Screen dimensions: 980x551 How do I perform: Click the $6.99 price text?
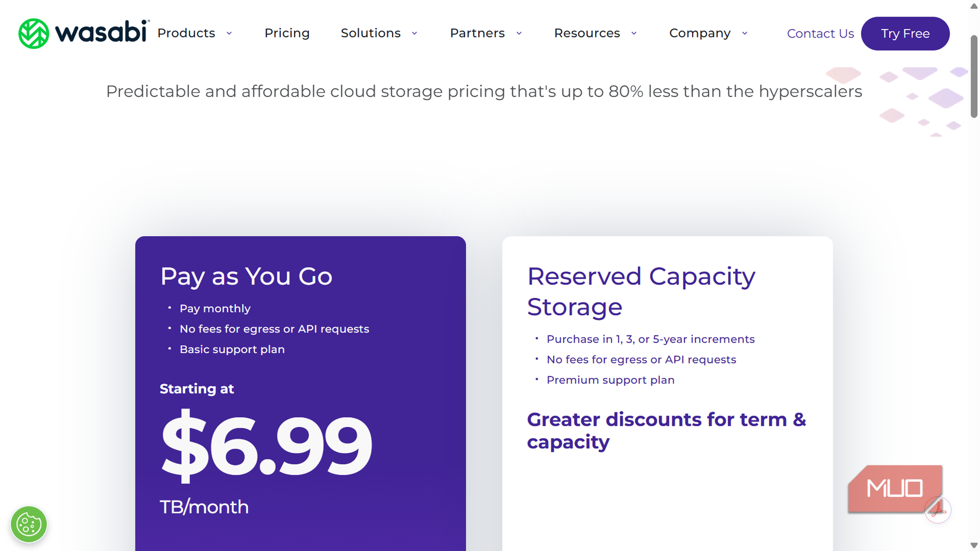tap(265, 445)
